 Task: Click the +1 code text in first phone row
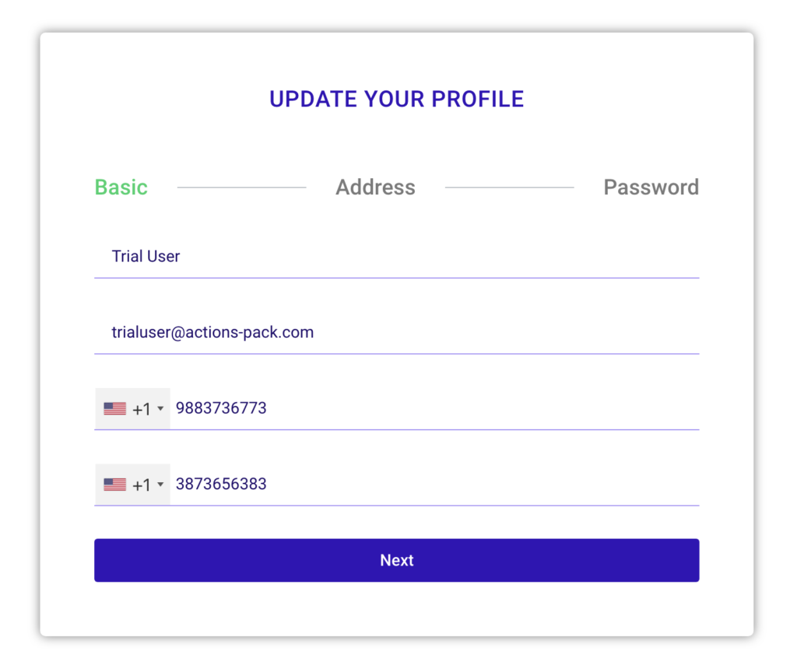point(142,409)
